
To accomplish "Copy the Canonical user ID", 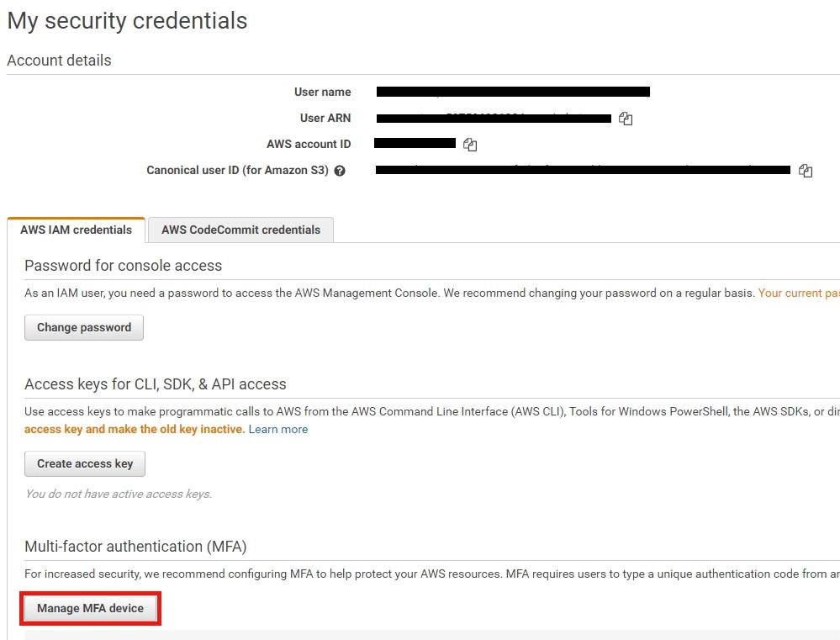I will pyautogui.click(x=806, y=171).
